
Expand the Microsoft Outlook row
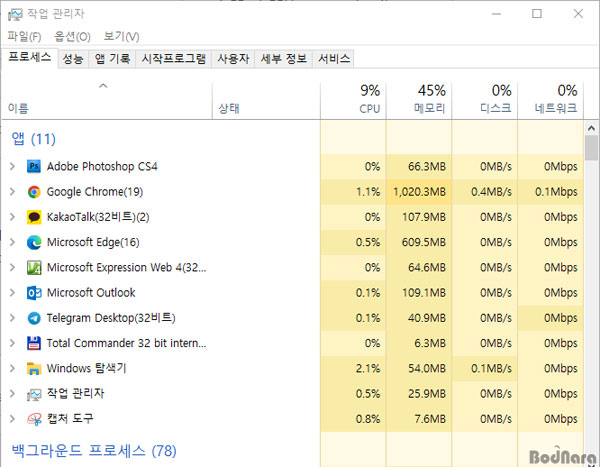point(12,293)
